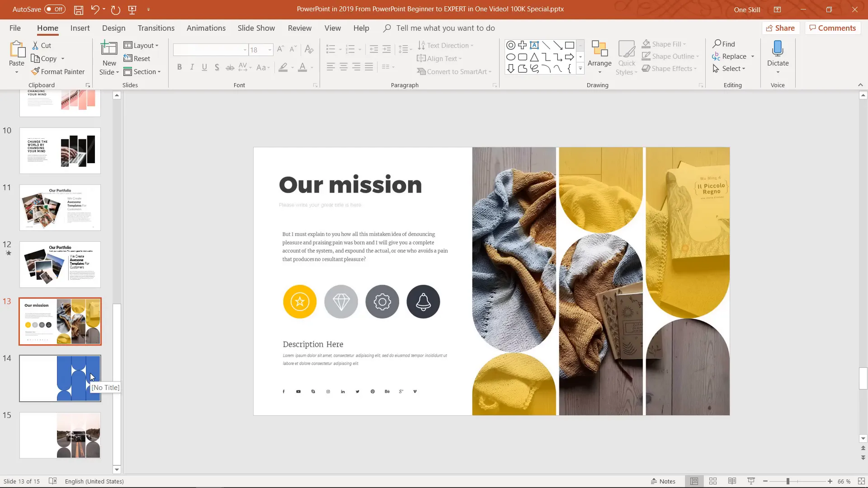
Task: Open Text Direction dropdown
Action: [445, 45]
